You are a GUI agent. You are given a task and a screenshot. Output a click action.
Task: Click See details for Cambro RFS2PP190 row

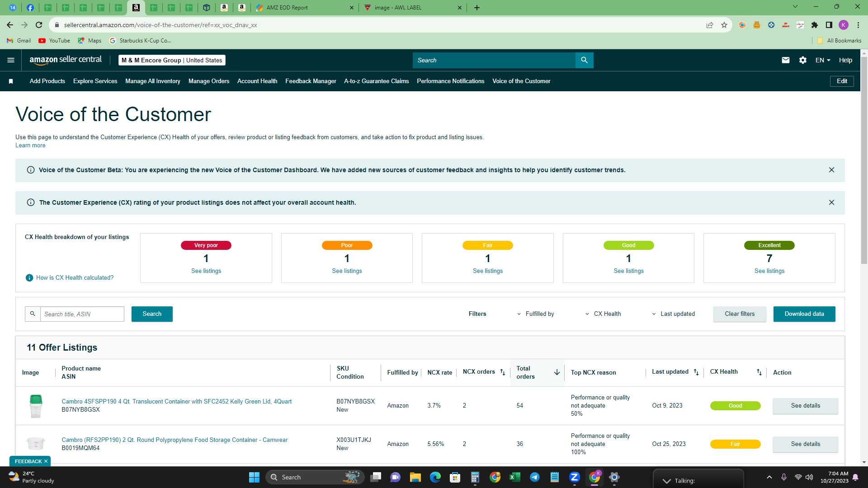[x=805, y=444]
